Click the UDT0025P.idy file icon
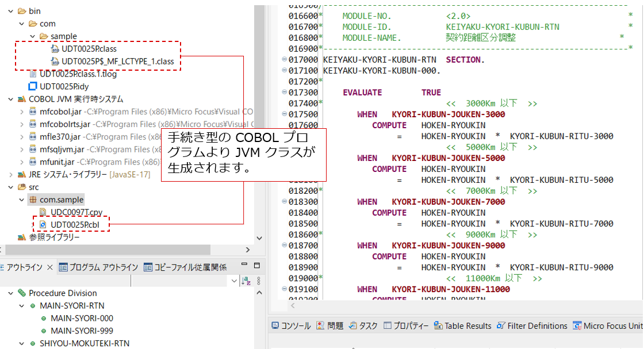The width and height of the screenshot is (644, 349). (32, 87)
